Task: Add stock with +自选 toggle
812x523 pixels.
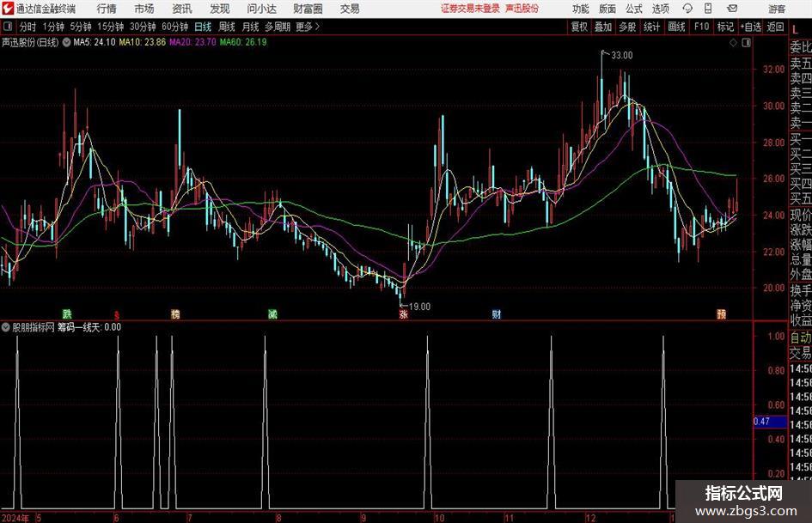Action: [x=750, y=27]
